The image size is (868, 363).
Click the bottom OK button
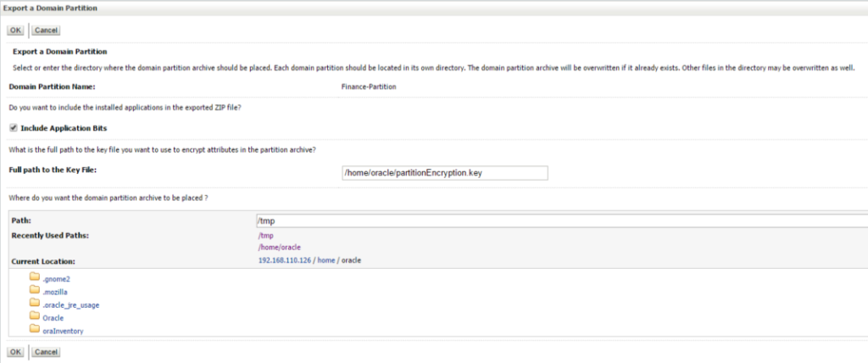[15, 352]
